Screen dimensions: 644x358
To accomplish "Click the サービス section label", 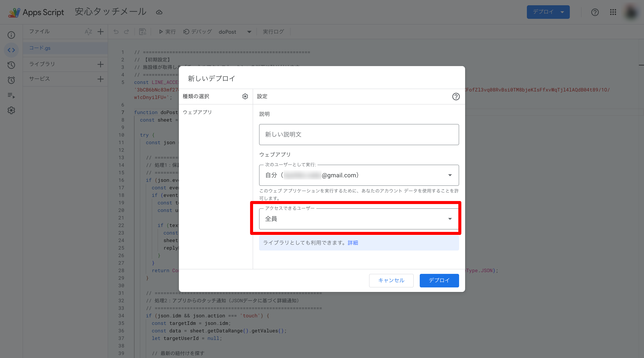I will click(x=39, y=79).
